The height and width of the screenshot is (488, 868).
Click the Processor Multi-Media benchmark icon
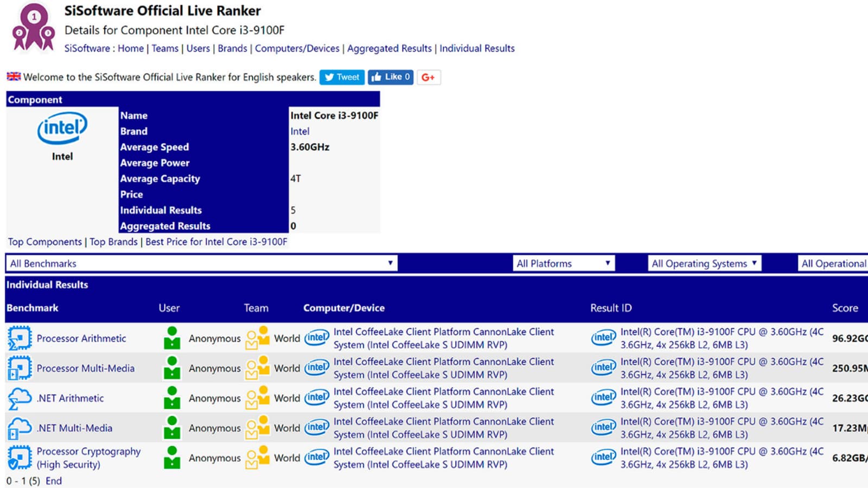tap(20, 368)
